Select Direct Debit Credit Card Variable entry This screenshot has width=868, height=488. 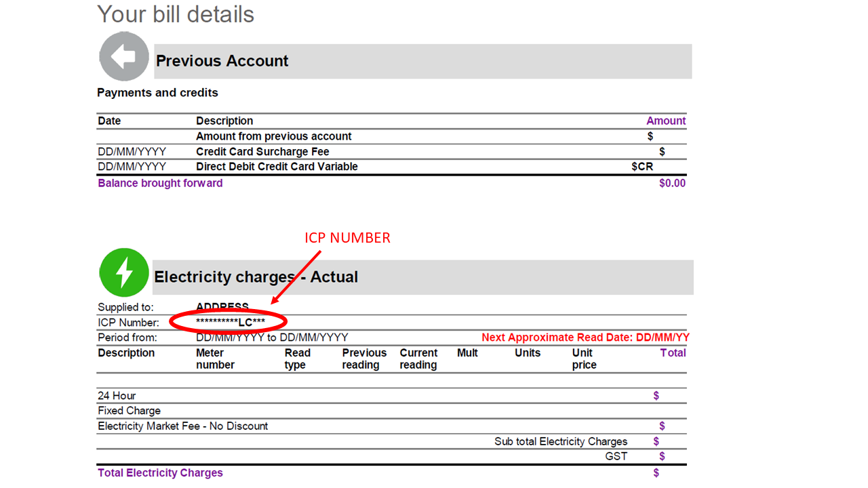click(x=277, y=167)
